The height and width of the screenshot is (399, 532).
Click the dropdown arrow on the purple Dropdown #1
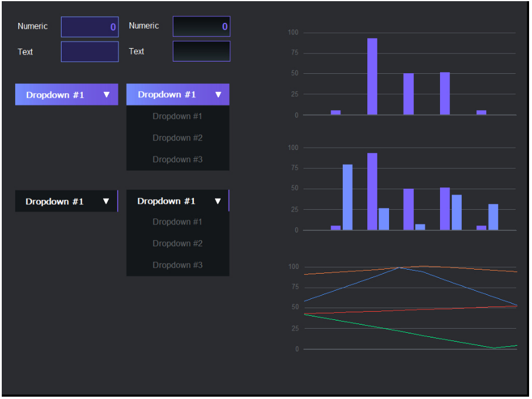click(107, 94)
